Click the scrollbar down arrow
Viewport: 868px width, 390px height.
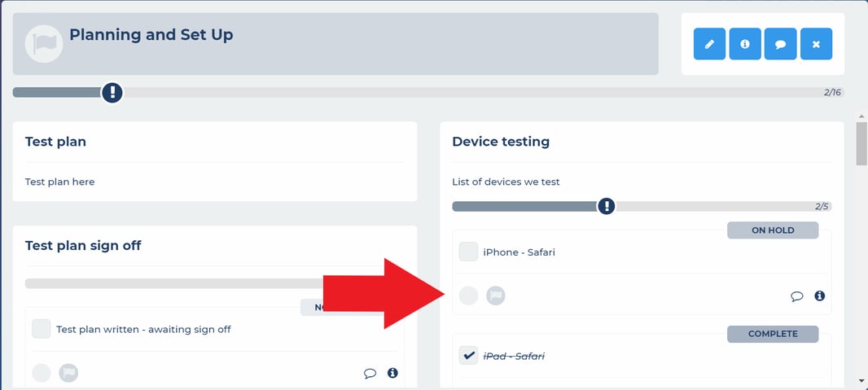[x=861, y=379]
